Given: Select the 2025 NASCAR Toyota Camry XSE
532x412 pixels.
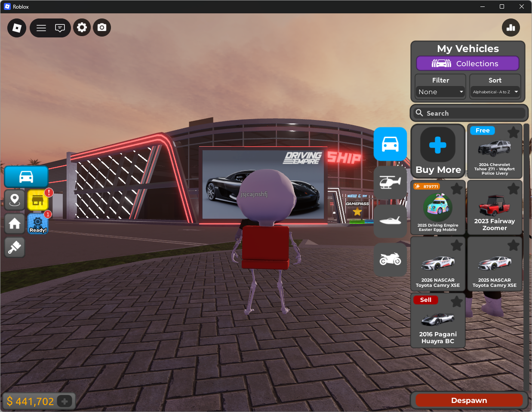Looking at the screenshot, I should pos(495,264).
